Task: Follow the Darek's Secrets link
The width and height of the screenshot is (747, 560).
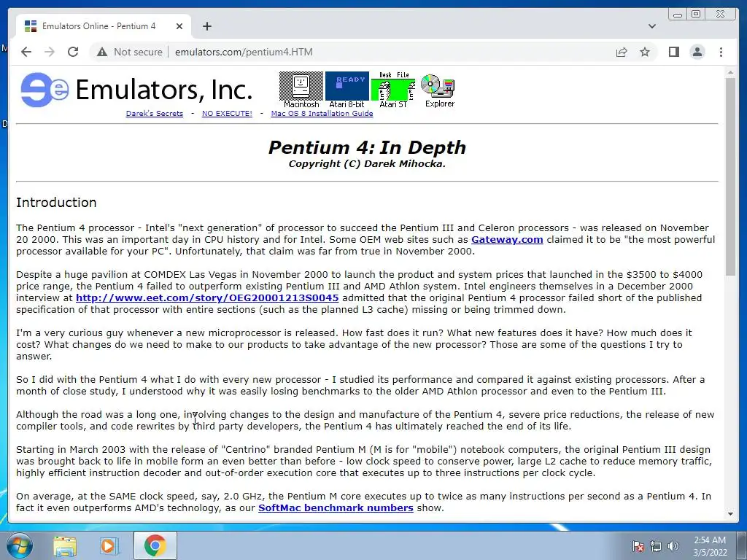Action: (155, 113)
